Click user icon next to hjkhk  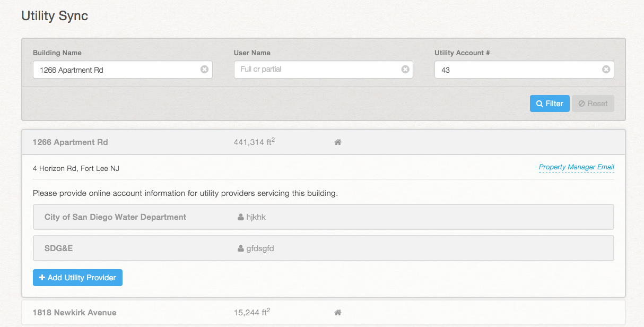[241, 217]
